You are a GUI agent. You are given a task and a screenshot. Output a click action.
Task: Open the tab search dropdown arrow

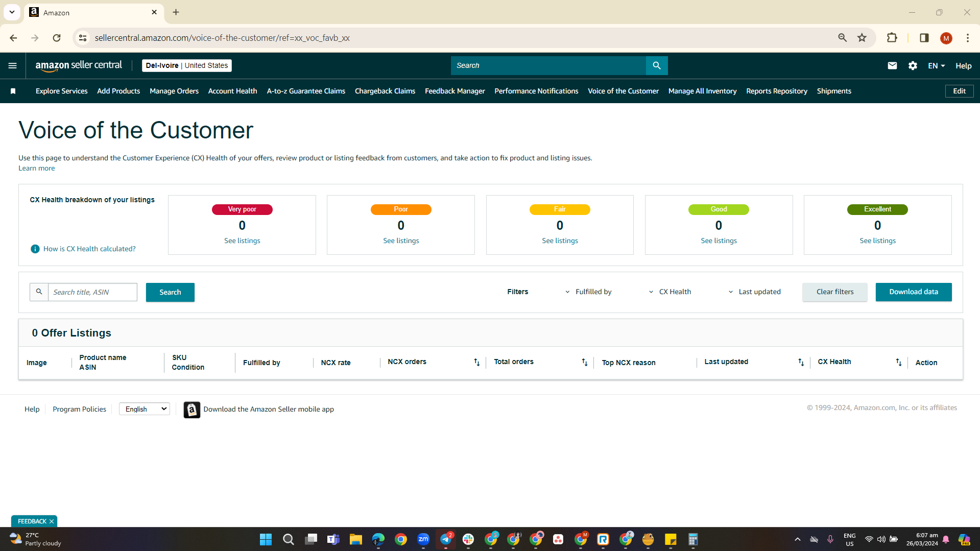pos(12,12)
